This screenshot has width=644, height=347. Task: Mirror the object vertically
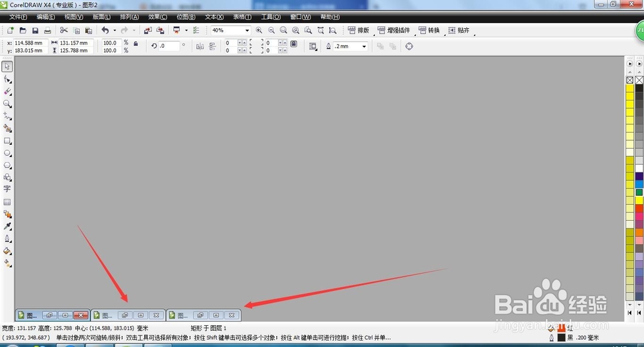213,46
